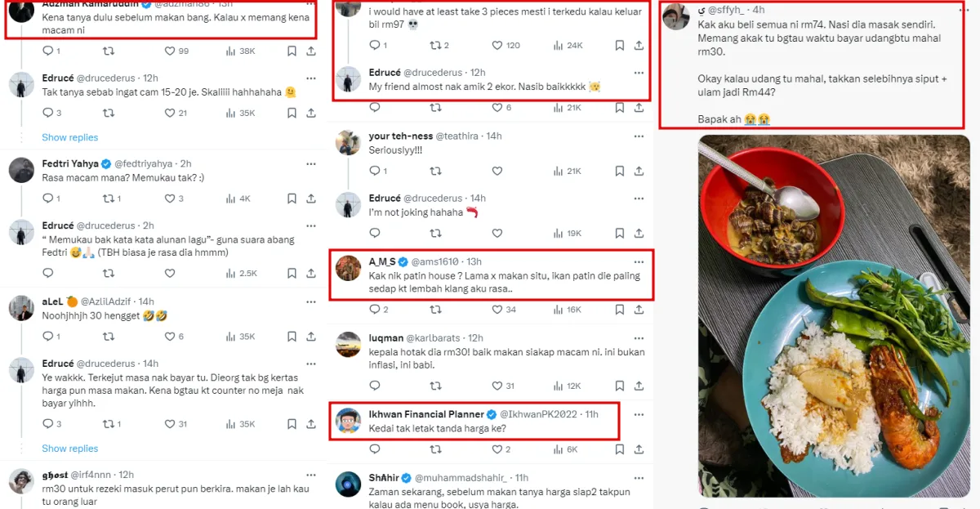Share Fedtri Yahya's tweet
The height and width of the screenshot is (509, 980).
pos(311,199)
